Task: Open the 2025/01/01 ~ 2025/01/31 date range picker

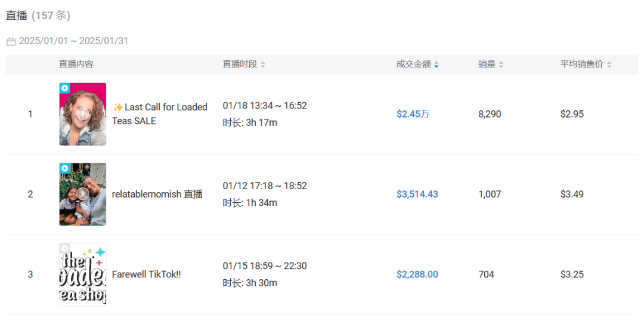Action: pyautogui.click(x=73, y=41)
